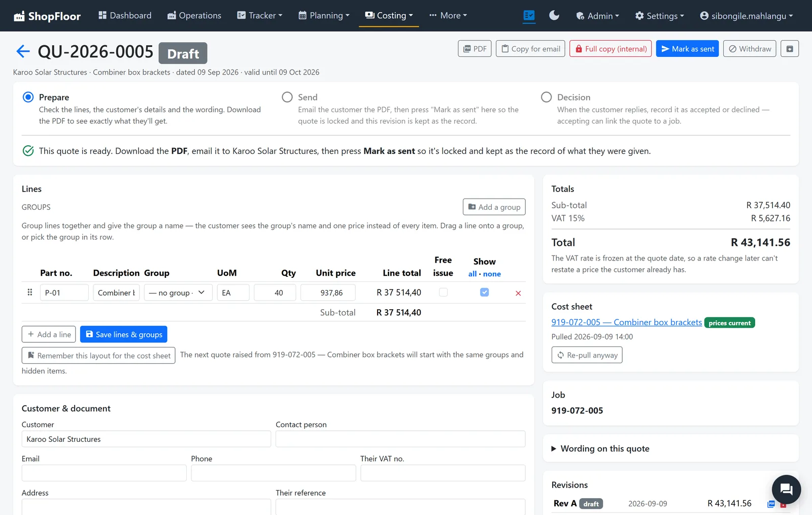This screenshot has height=515, width=812.
Task: Click the Show none link
Action: coord(492,274)
